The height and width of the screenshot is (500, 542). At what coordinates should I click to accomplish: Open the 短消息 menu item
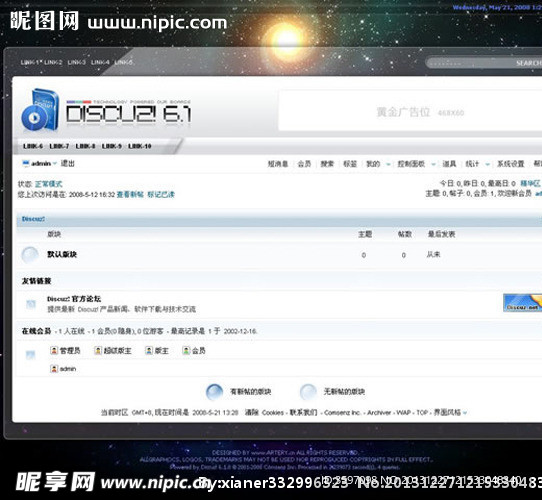278,164
